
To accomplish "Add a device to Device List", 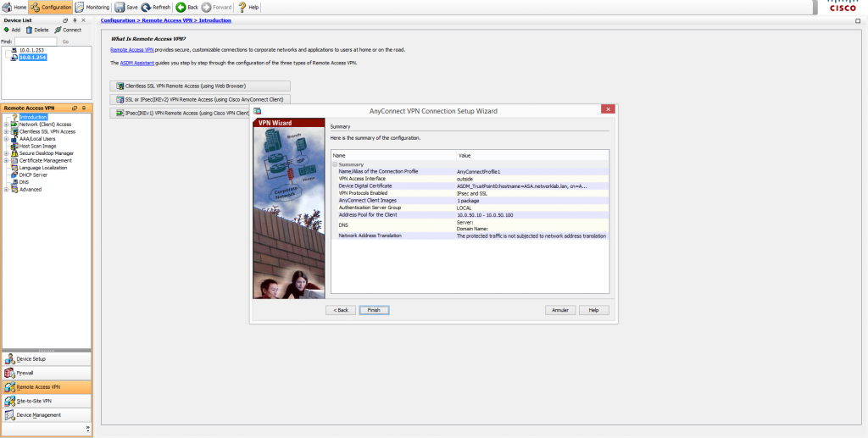I will (12, 30).
